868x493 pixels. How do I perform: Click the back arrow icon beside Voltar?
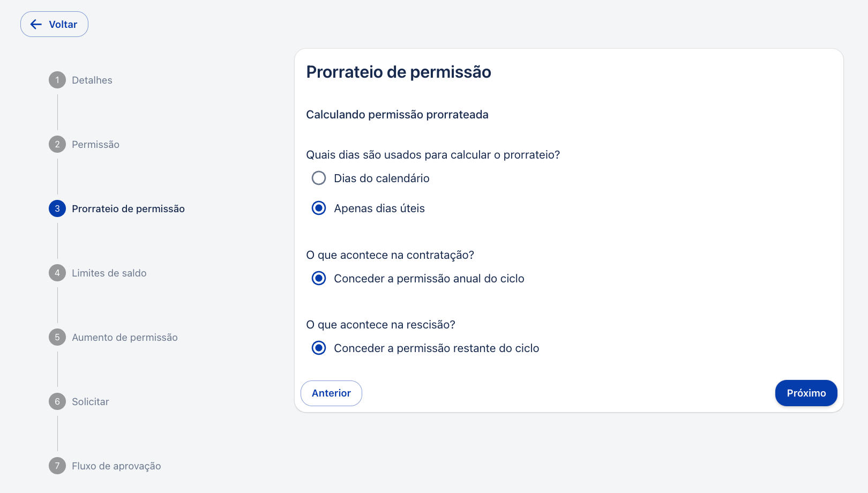click(x=36, y=24)
